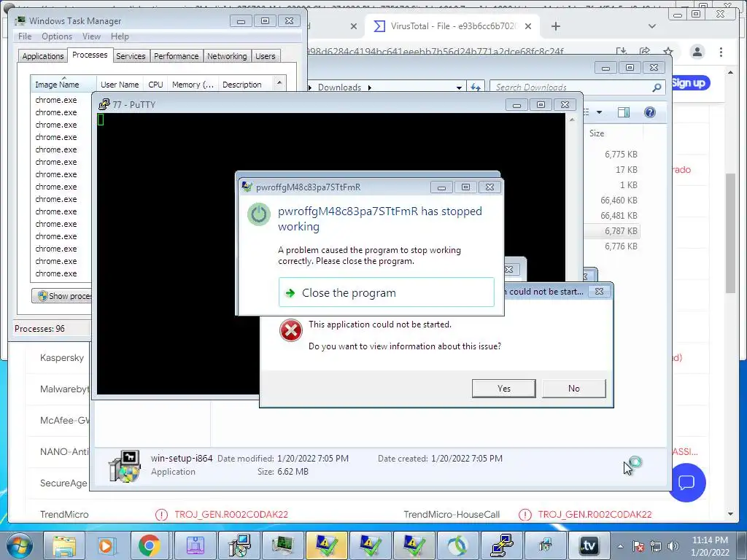Click Yes to view issue information
The height and width of the screenshot is (560, 747).
503,388
